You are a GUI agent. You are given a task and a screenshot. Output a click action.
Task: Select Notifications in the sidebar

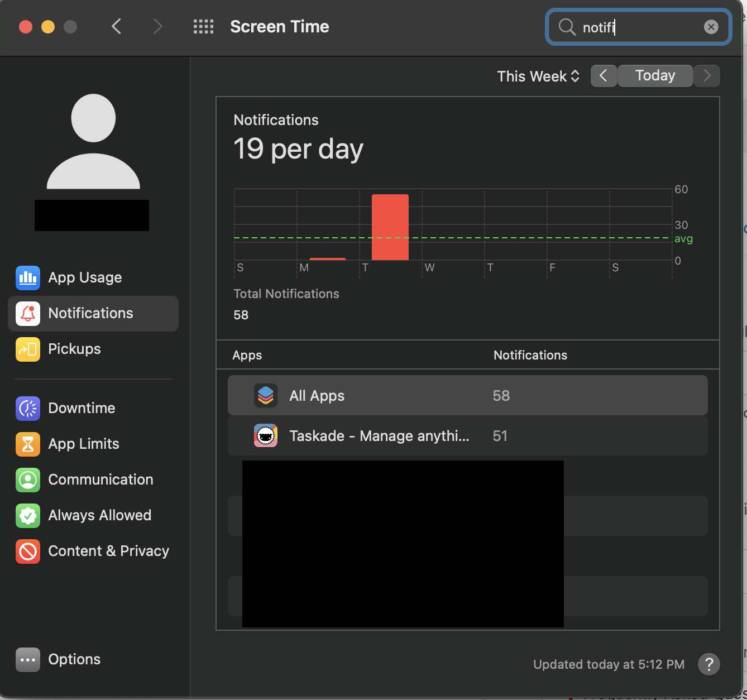(x=91, y=313)
